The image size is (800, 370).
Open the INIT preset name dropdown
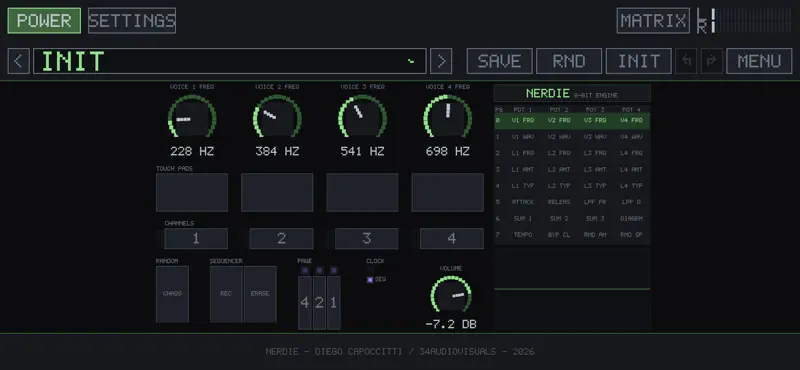tap(230, 61)
